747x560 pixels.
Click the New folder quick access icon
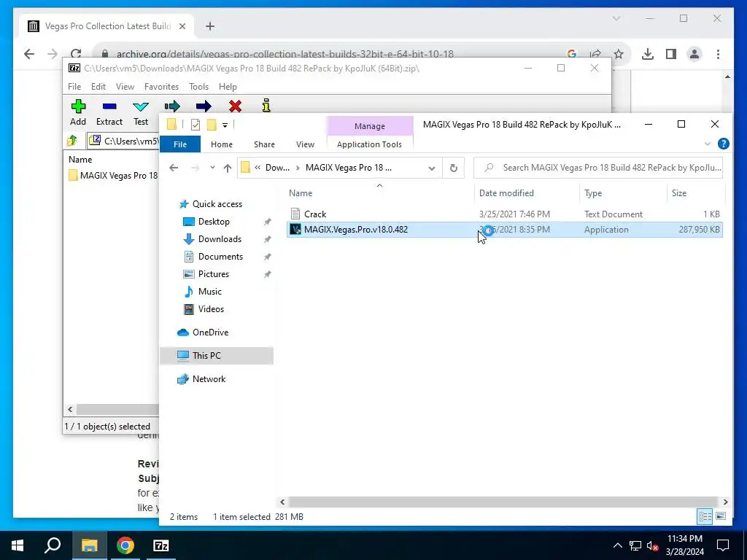pyautogui.click(x=212, y=125)
